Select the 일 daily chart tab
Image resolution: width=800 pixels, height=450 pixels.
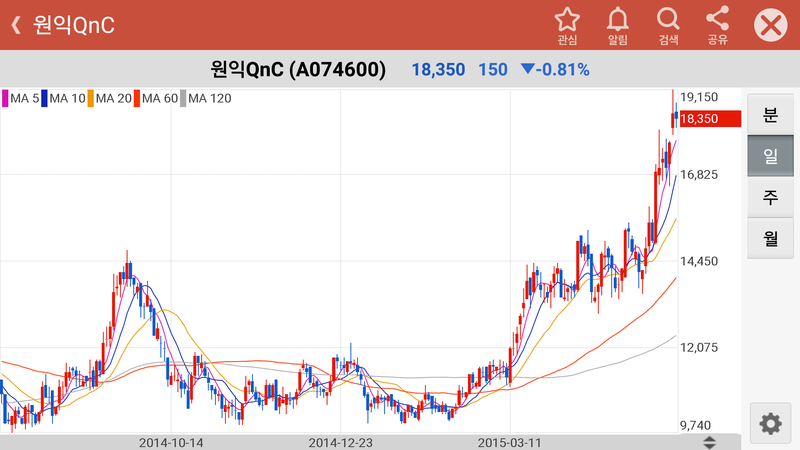[x=770, y=155]
